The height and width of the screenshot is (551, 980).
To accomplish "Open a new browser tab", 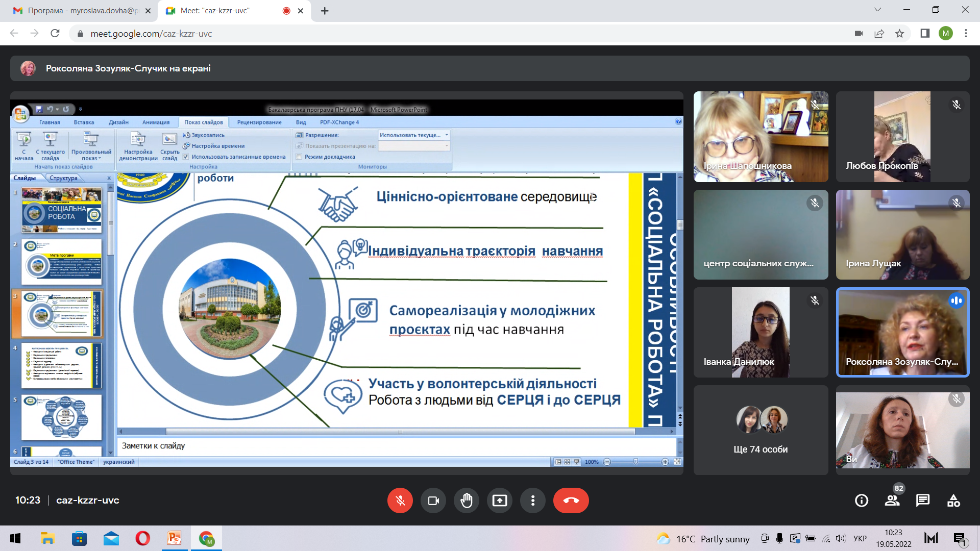I will [325, 11].
